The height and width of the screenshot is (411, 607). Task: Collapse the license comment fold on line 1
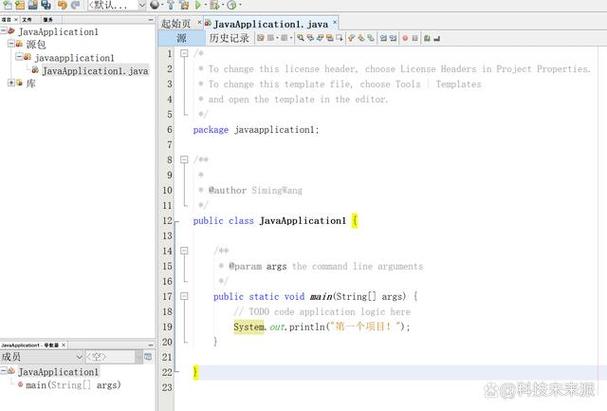tap(184, 53)
